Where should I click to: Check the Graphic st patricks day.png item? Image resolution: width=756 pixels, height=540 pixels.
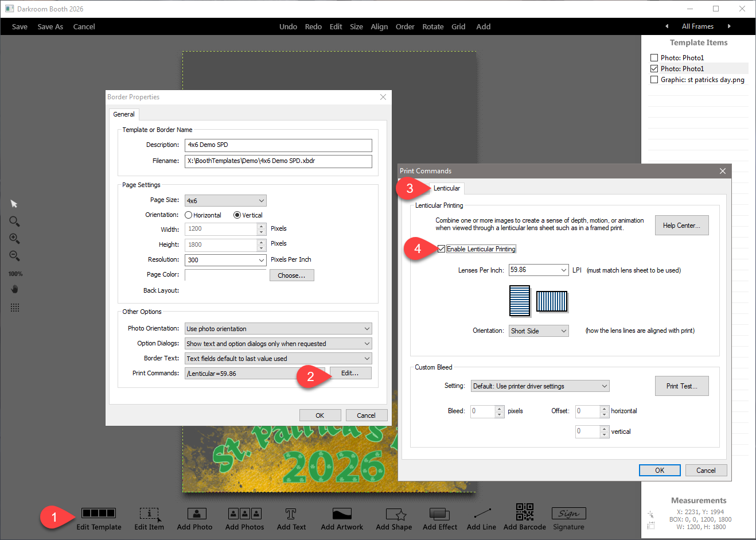654,80
